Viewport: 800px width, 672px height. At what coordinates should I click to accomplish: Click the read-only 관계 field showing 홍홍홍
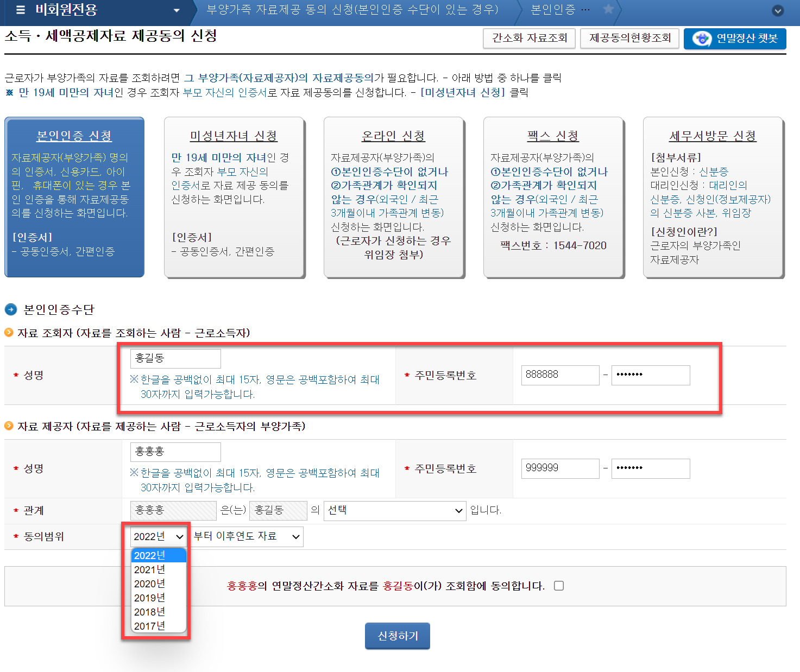[x=173, y=510]
